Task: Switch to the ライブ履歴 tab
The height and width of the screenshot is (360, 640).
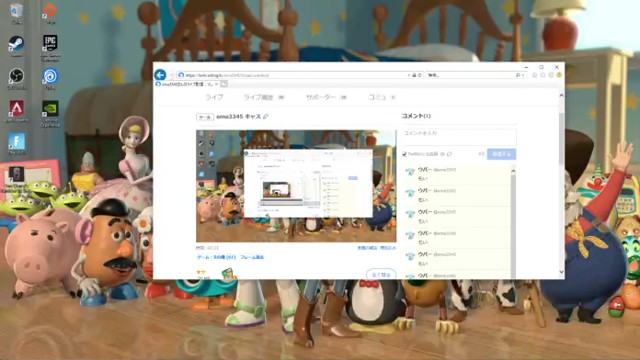Action: coord(264,97)
